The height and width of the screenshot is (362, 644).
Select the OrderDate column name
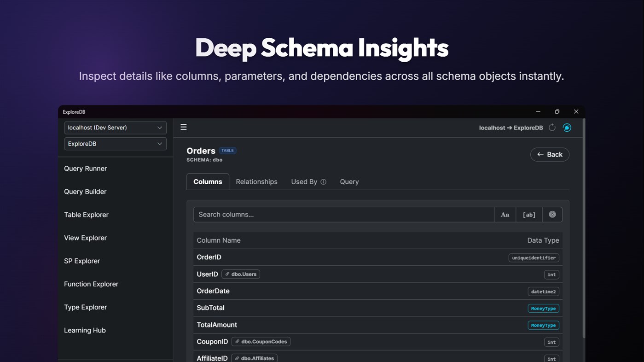[213, 291]
